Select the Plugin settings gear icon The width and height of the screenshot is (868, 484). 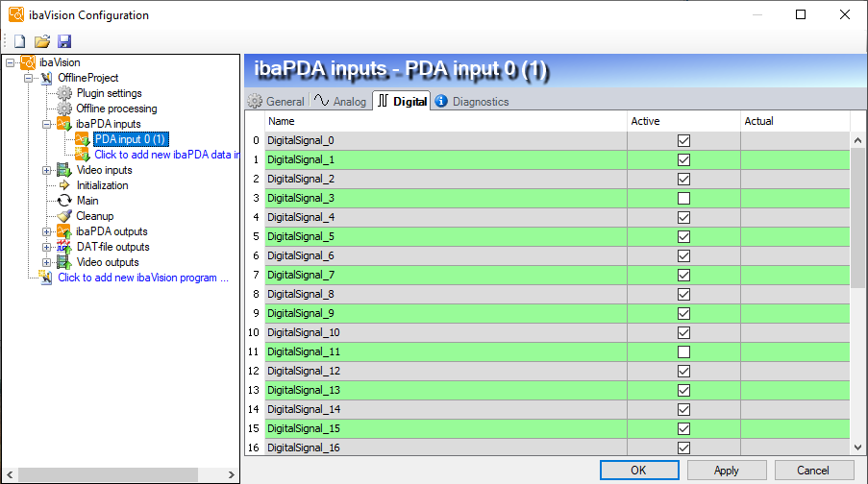click(64, 93)
